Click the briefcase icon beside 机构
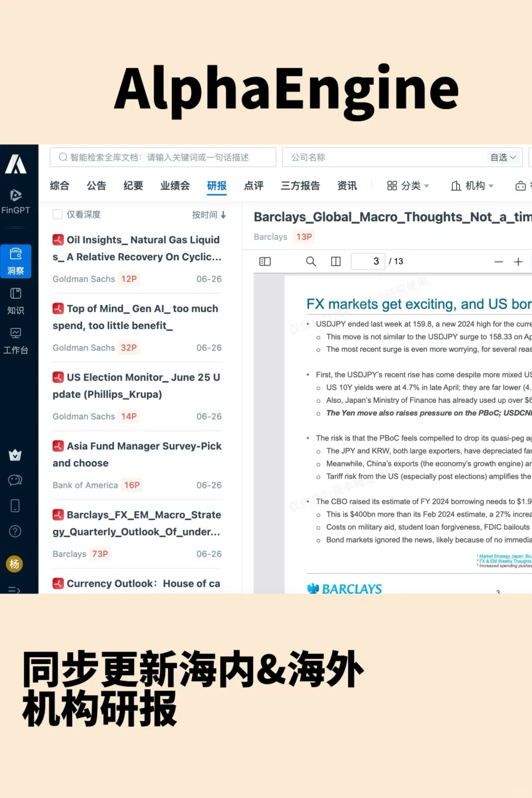Image resolution: width=532 pixels, height=798 pixels. [x=521, y=186]
